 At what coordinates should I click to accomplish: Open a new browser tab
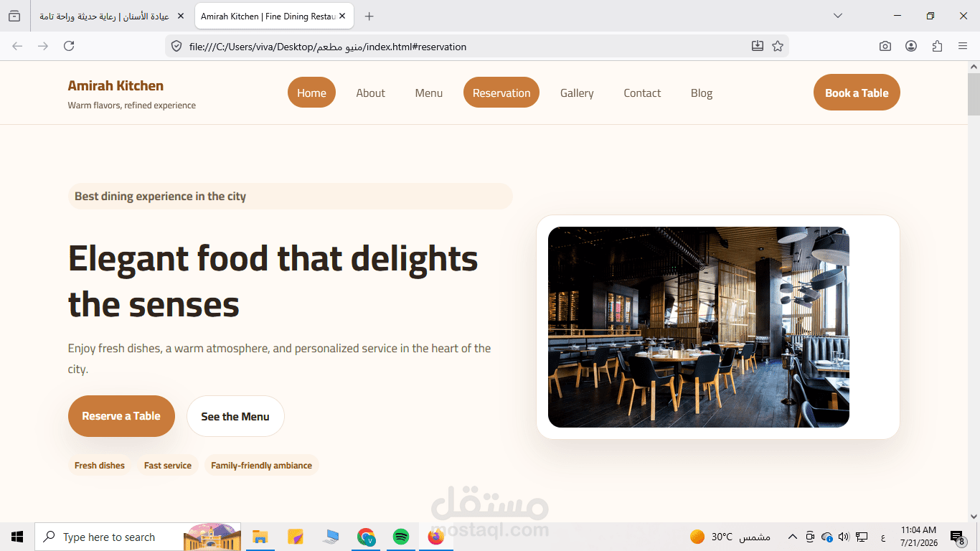[x=369, y=16]
